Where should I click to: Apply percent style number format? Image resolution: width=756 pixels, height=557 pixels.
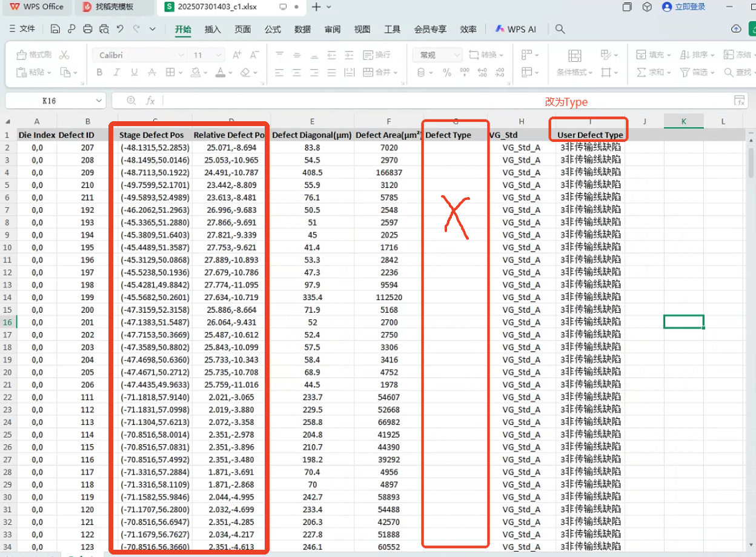pyautogui.click(x=447, y=73)
